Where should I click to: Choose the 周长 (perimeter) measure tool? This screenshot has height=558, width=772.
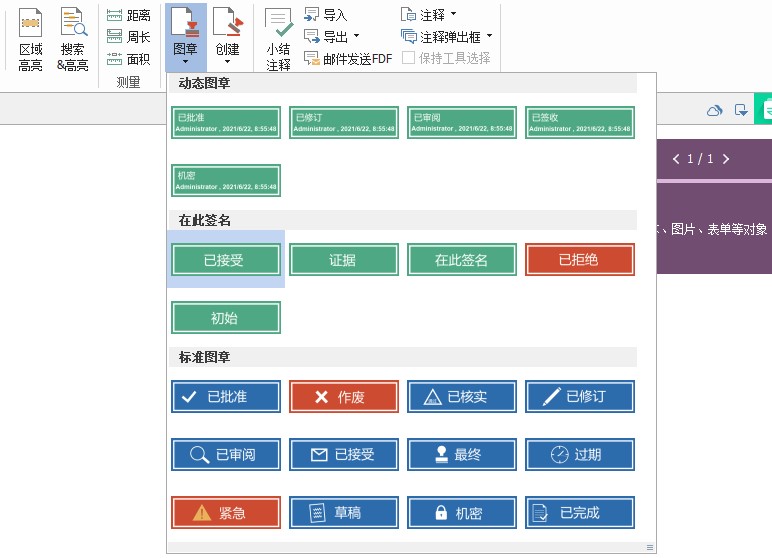pos(128,37)
